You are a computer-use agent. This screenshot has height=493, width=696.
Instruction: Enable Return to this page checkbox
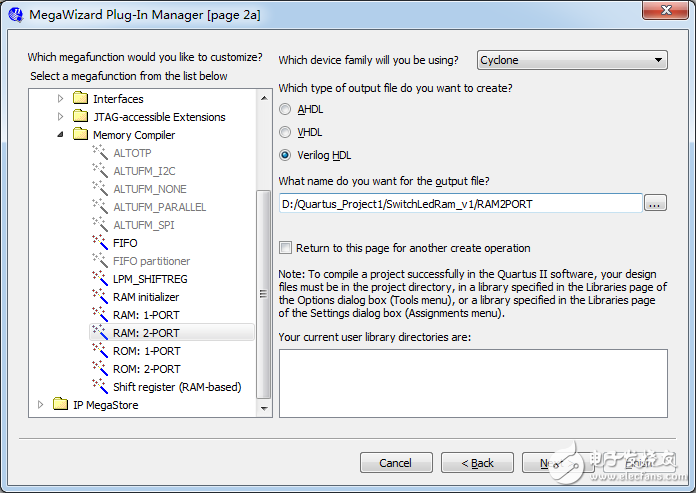click(x=285, y=248)
